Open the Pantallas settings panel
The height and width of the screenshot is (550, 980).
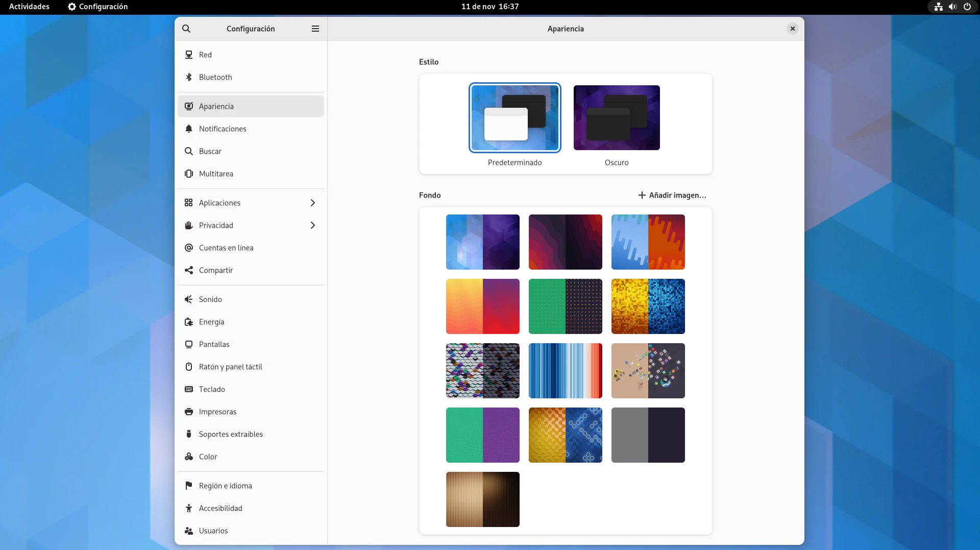click(x=214, y=344)
